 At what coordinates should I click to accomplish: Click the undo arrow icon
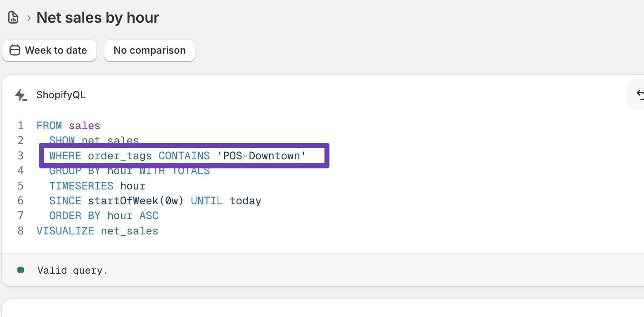click(x=640, y=95)
